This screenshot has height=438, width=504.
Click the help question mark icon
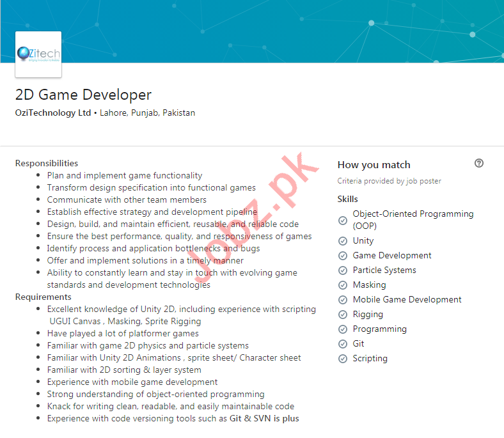click(479, 164)
